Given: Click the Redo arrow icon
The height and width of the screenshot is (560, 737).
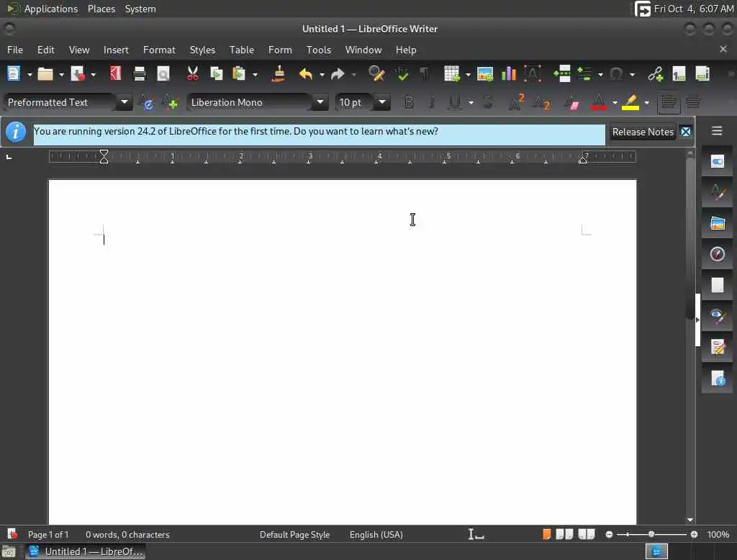Looking at the screenshot, I should click(338, 74).
